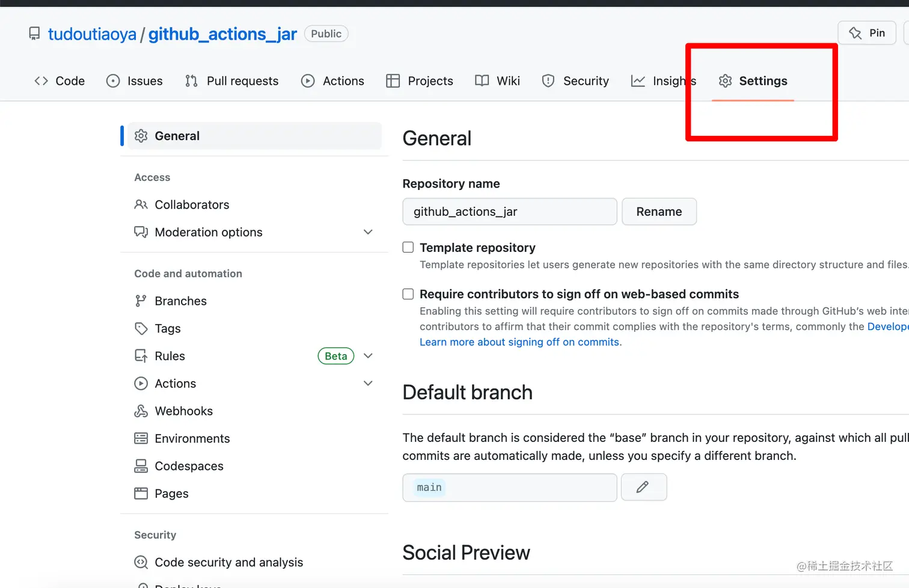This screenshot has width=909, height=588.
Task: Open Actions settings in the sidebar
Action: click(x=254, y=384)
